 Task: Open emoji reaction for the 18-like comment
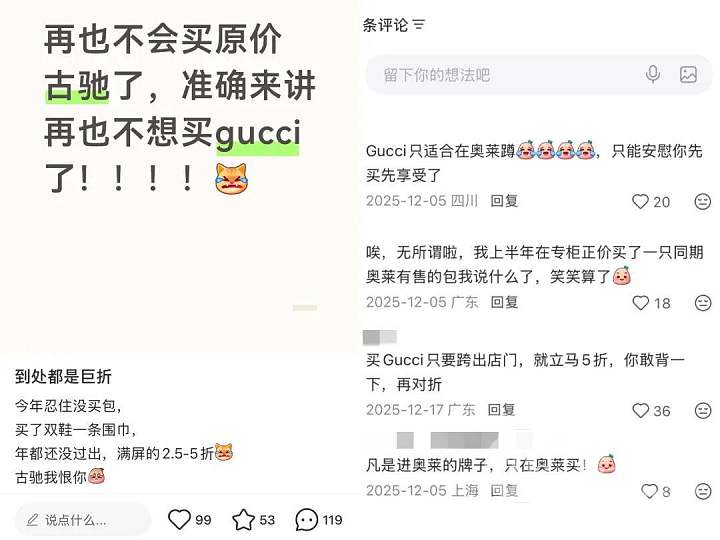point(703,303)
